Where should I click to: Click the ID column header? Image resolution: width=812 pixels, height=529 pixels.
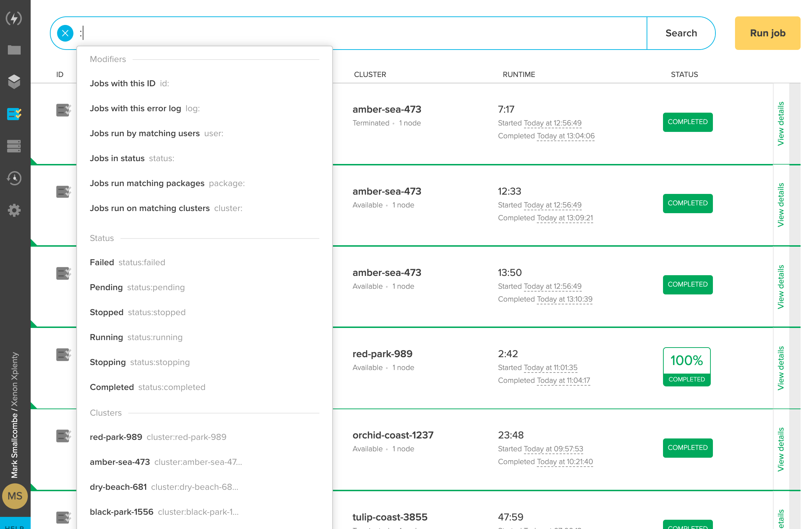coord(60,75)
